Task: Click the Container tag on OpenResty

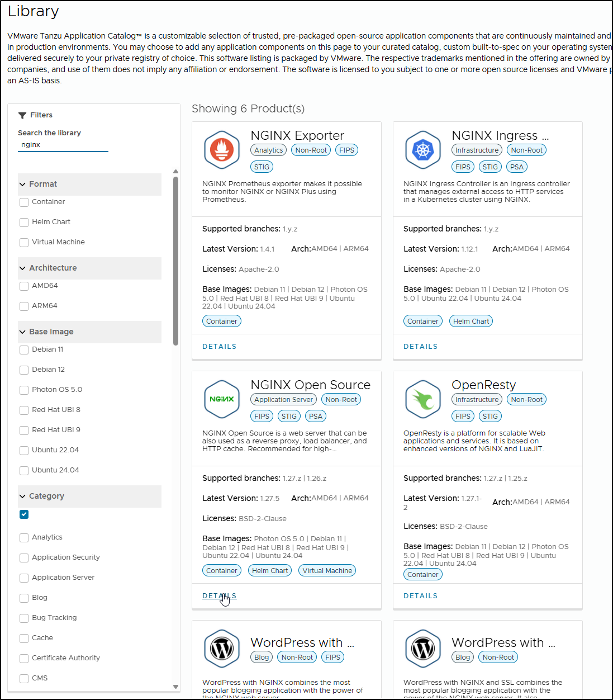Action: 423,575
